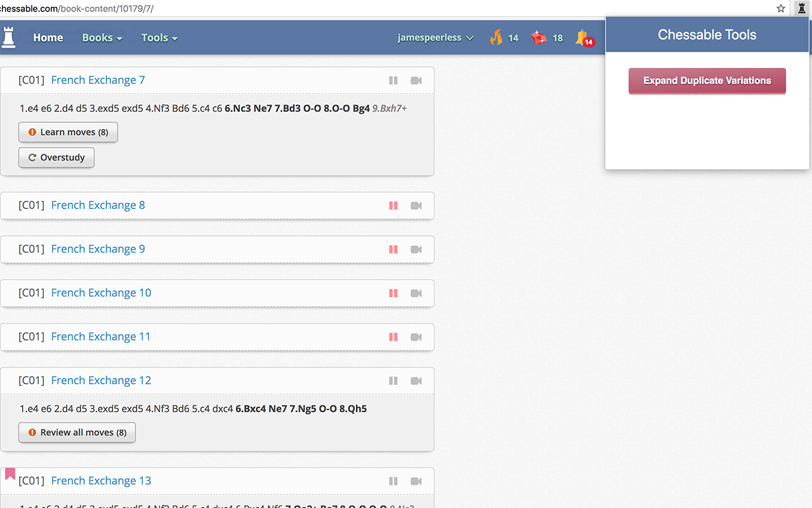Click the streak count 14
Viewport: 812px width, 508px height.
tap(513, 38)
